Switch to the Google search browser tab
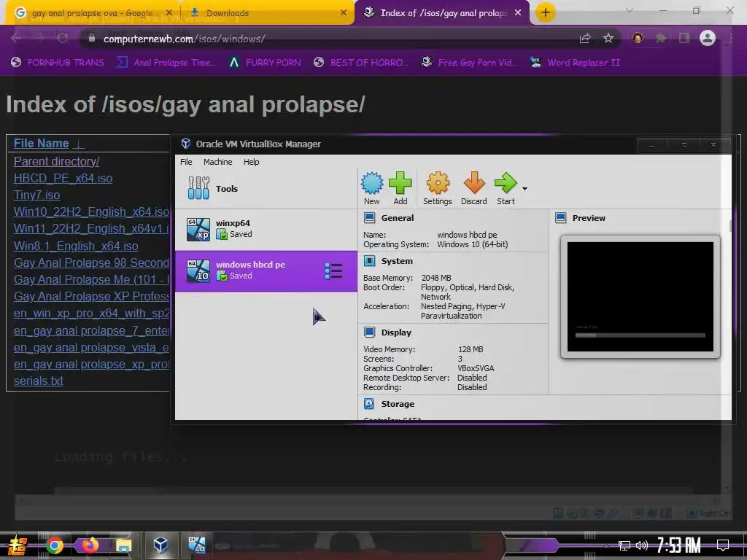 [x=92, y=13]
